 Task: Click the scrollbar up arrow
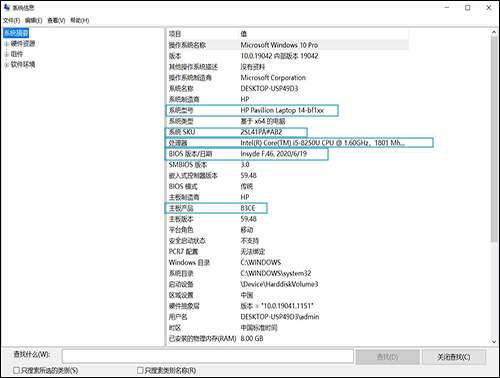click(494, 32)
